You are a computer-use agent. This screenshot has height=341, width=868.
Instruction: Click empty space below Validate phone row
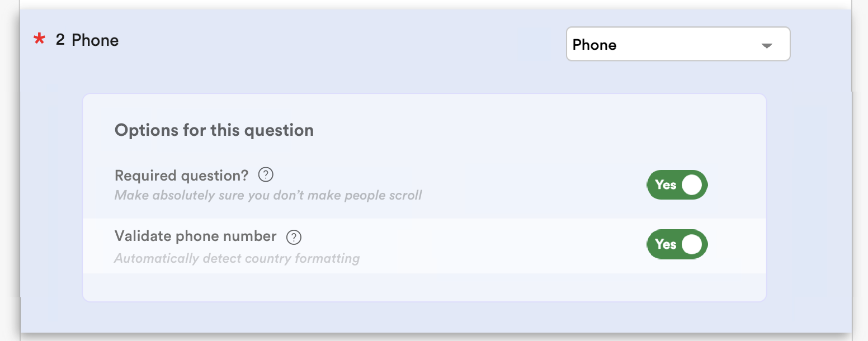tap(423, 287)
